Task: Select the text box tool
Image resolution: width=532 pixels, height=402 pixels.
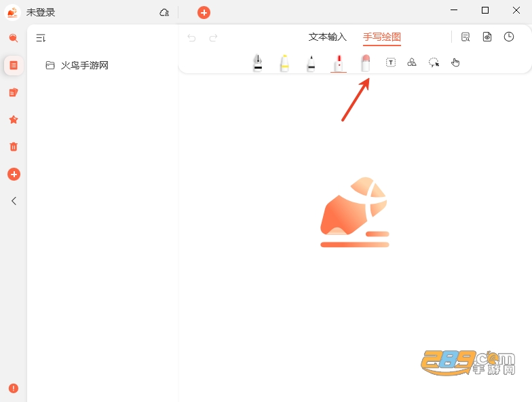Action: [391, 62]
